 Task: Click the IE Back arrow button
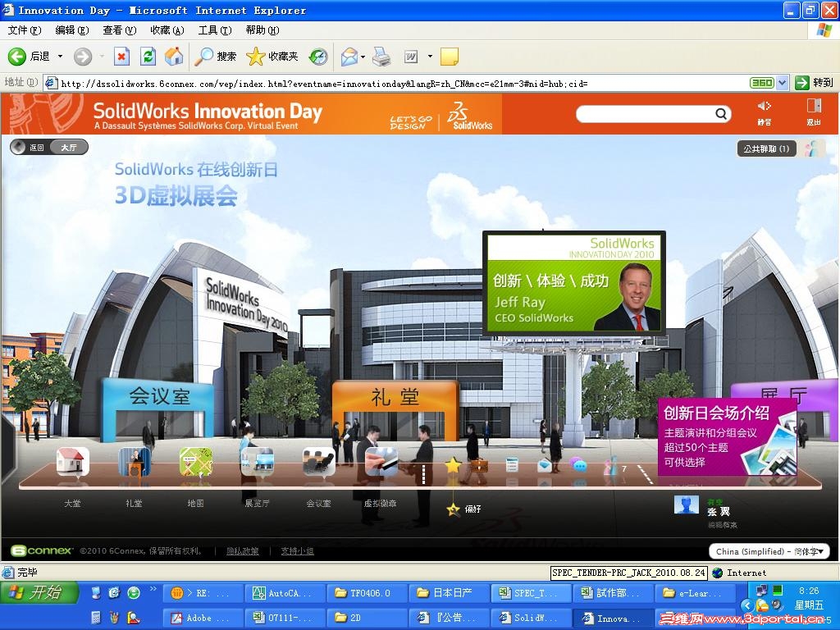17,57
